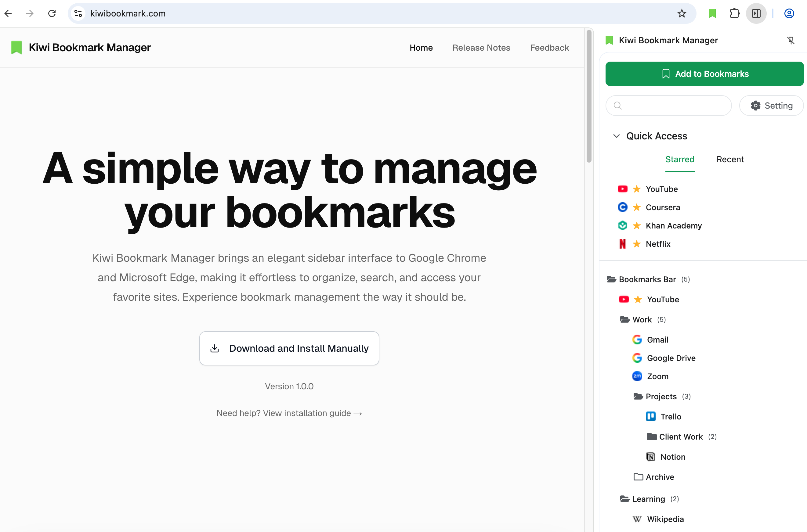Image resolution: width=807 pixels, height=532 pixels.
Task: Unpin the sidebar using the pin icon
Action: (x=791, y=40)
